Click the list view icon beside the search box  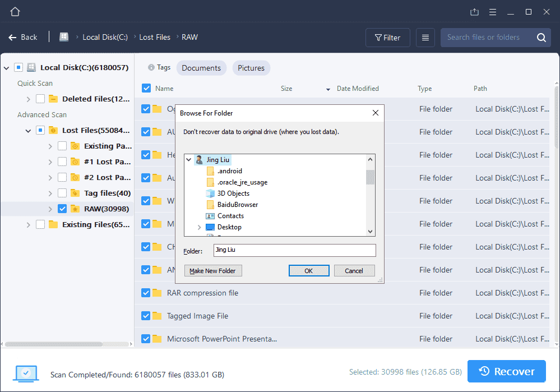coord(425,37)
